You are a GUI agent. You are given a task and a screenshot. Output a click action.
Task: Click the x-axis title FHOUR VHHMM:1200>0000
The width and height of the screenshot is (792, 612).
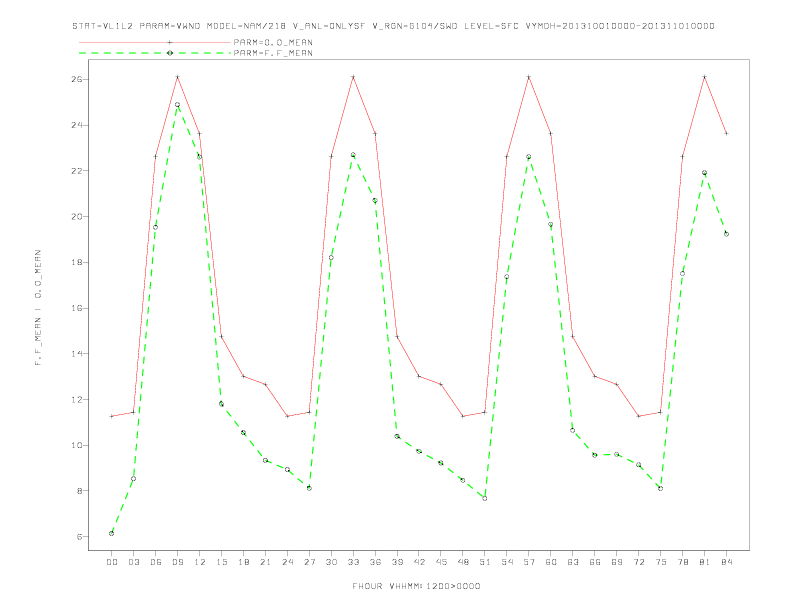416,586
